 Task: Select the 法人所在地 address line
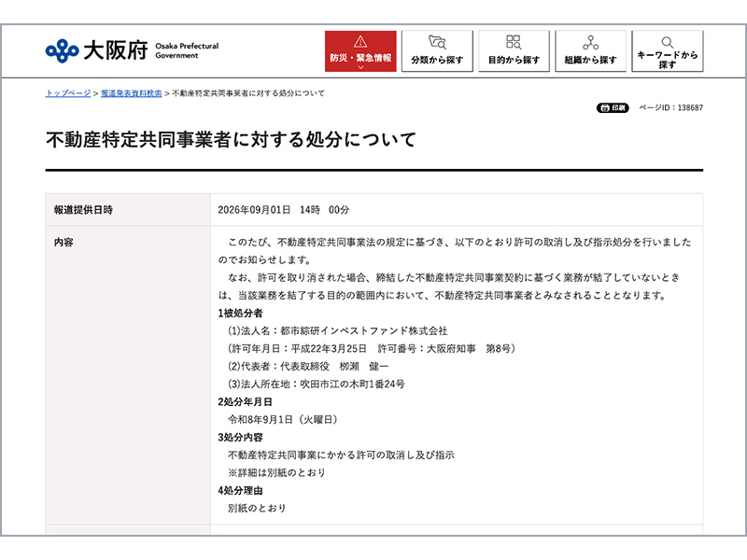(317, 384)
